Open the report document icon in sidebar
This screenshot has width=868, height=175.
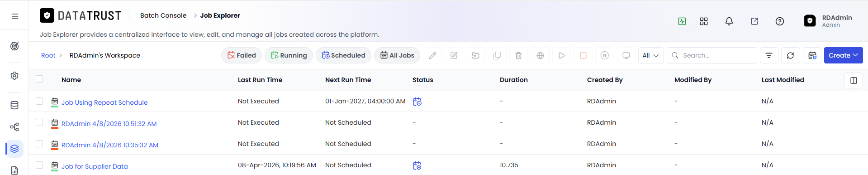14,170
